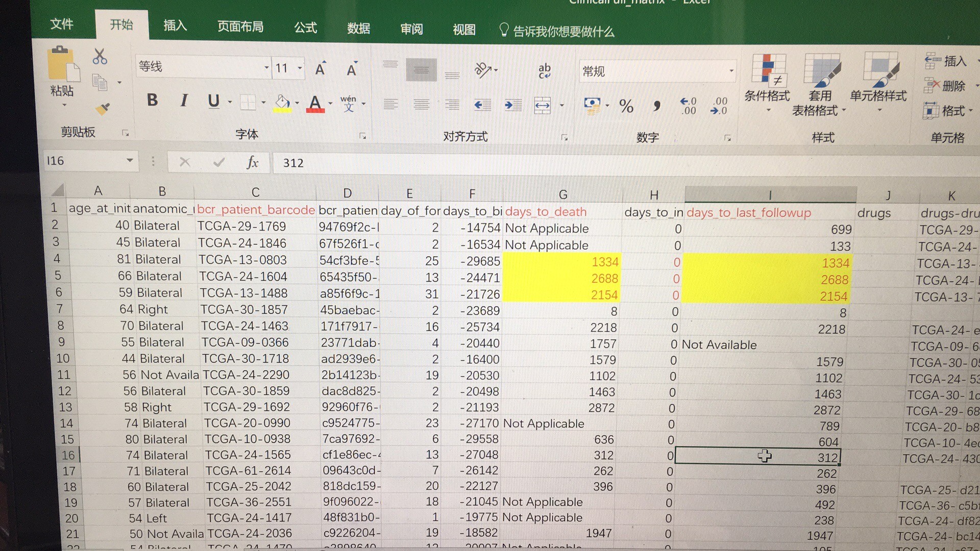Click the Insert (插入) cells button

pyautogui.click(x=946, y=61)
